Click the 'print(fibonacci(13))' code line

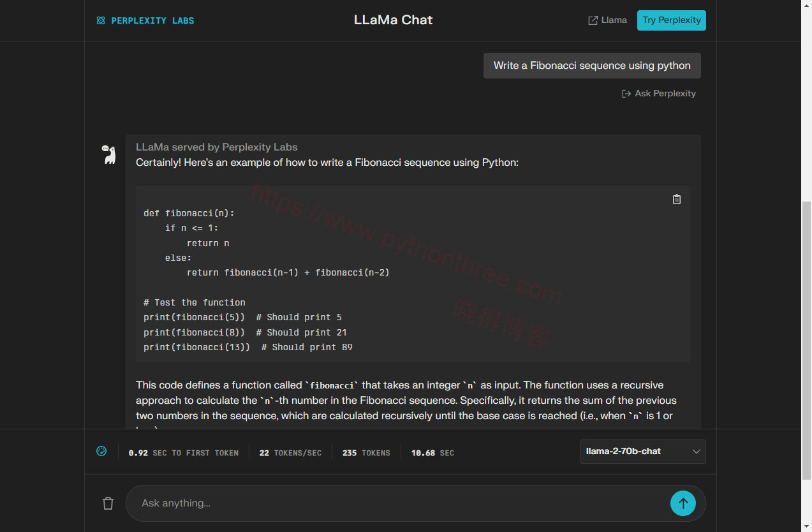click(x=248, y=347)
